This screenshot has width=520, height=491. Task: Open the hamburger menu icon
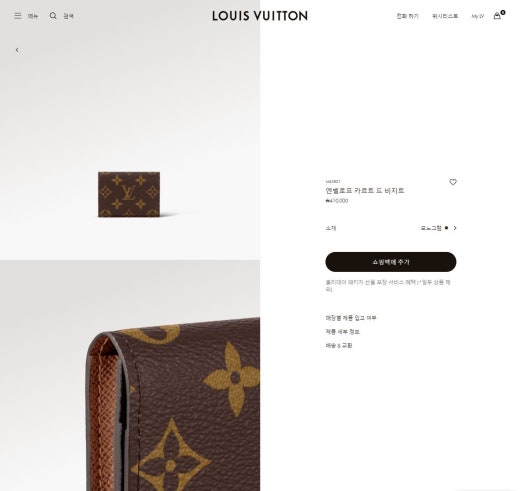(x=18, y=16)
